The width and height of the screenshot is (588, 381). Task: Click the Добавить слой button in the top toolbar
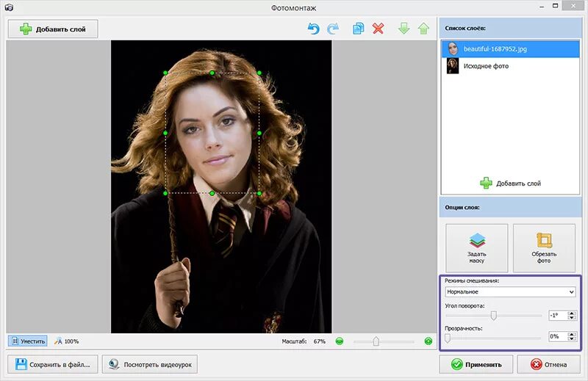pyautogui.click(x=53, y=29)
